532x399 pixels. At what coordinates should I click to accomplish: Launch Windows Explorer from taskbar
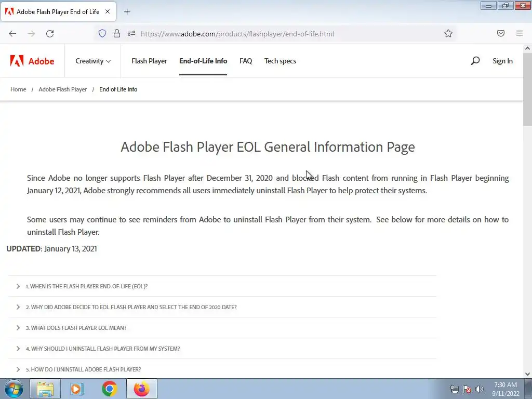[x=45, y=389]
